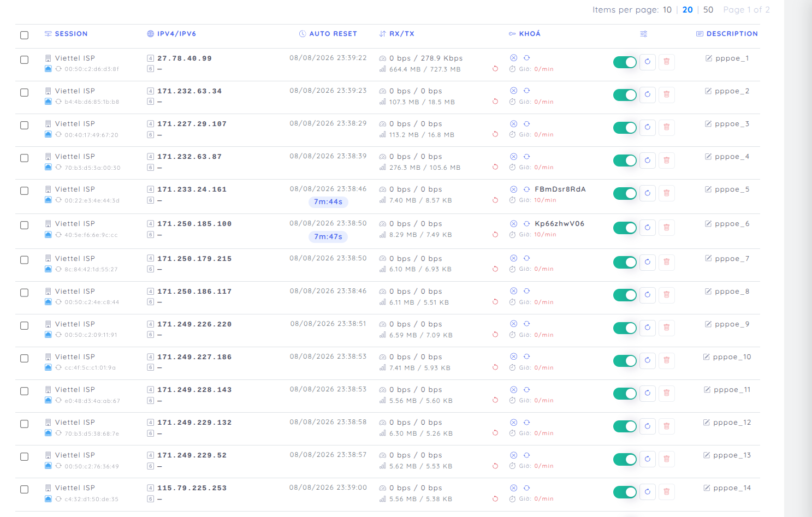The width and height of the screenshot is (812, 517).
Task: Click the IP address 171.249.229.52
Action: pos(192,455)
